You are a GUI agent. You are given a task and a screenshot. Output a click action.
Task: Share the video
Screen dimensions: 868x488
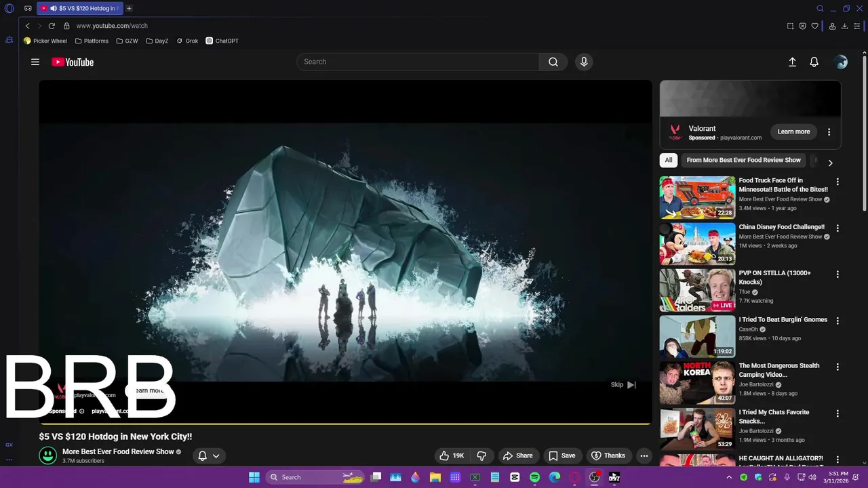(x=517, y=455)
